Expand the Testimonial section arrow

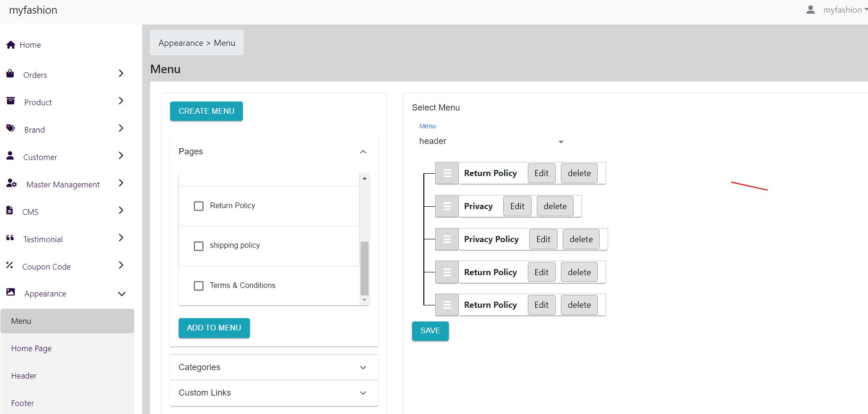tap(121, 238)
